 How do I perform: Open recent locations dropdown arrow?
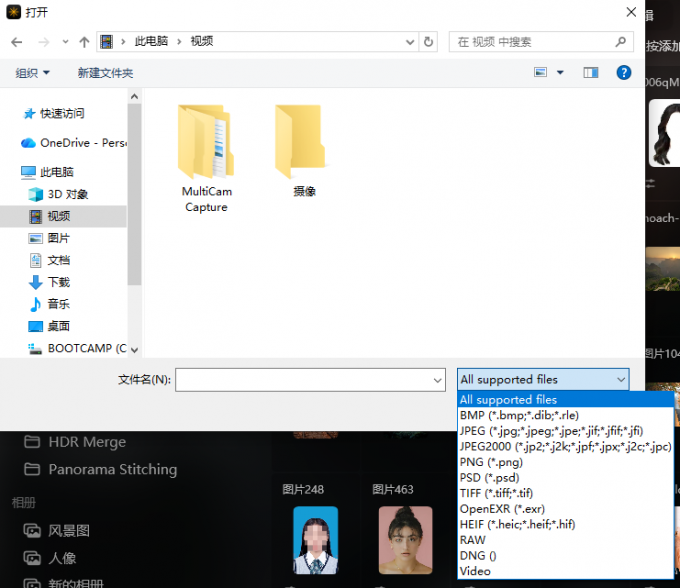tap(65, 42)
